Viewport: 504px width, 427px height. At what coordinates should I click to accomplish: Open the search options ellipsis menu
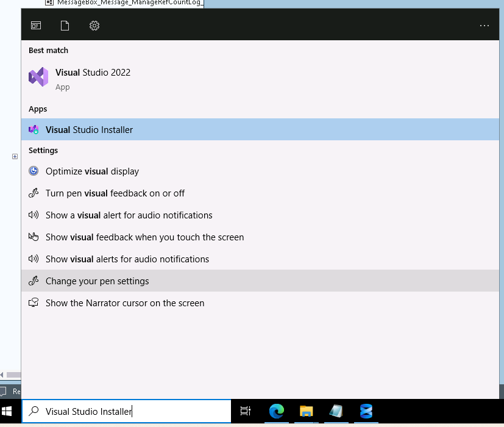pos(484,26)
